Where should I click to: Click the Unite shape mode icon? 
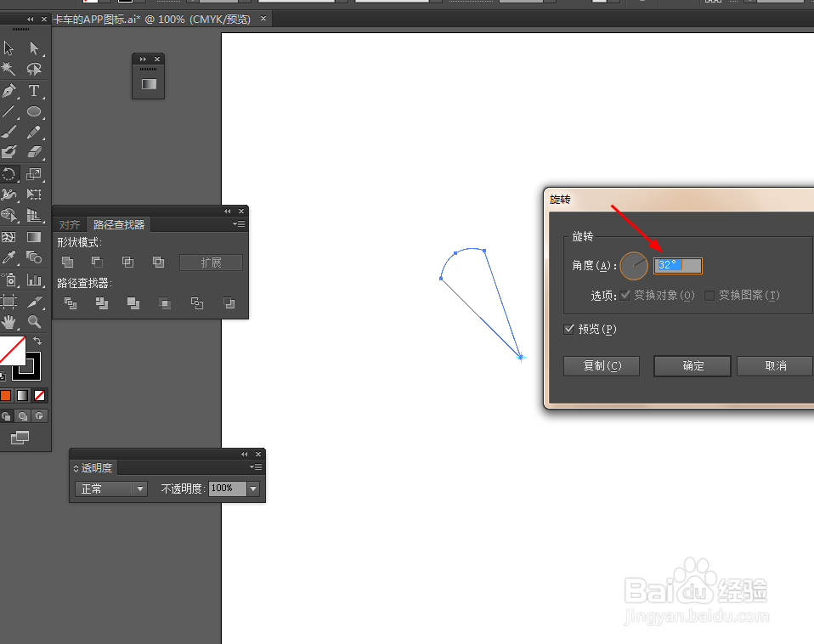click(67, 262)
